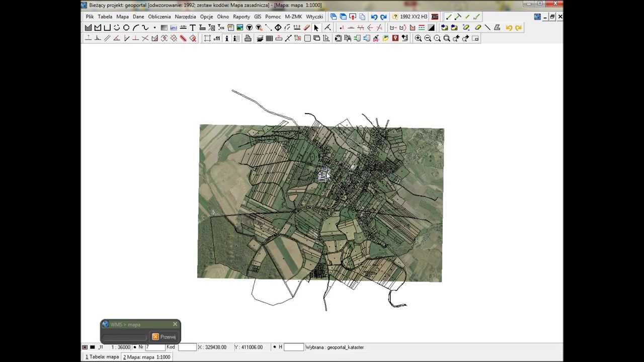
Task: Open the GIS menu
Action: click(x=258, y=17)
